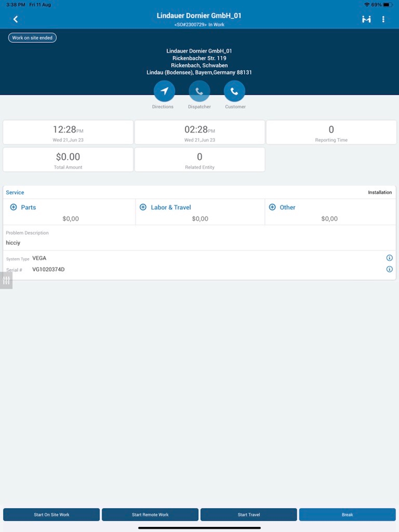399x532 pixels.
Task: Open the 02:28 PM end time card
Action: click(x=199, y=132)
